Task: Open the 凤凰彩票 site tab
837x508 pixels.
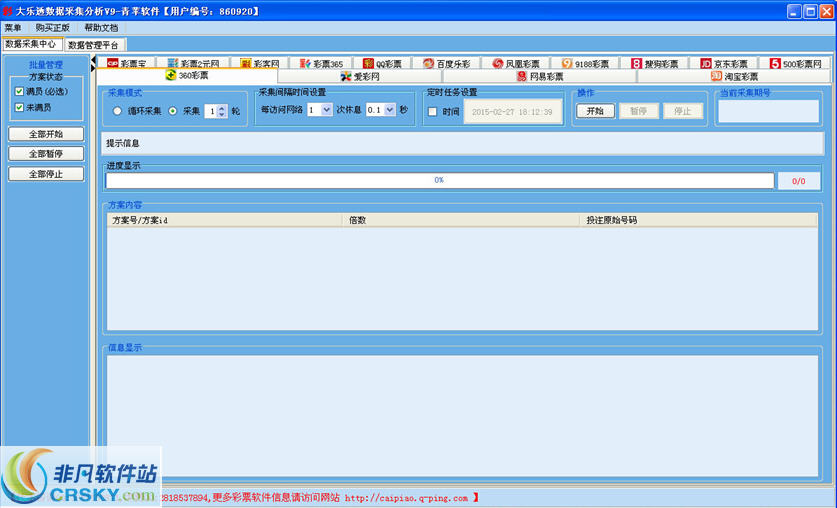Action: pos(516,63)
